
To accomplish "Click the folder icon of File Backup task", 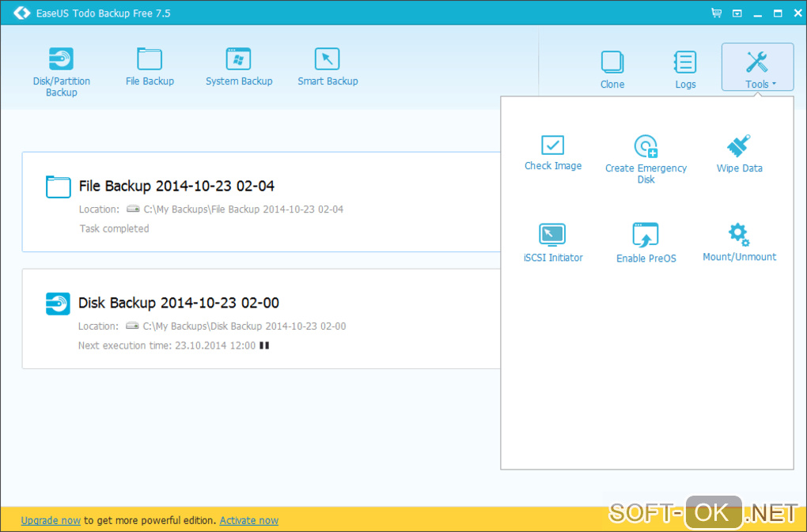I will click(59, 187).
